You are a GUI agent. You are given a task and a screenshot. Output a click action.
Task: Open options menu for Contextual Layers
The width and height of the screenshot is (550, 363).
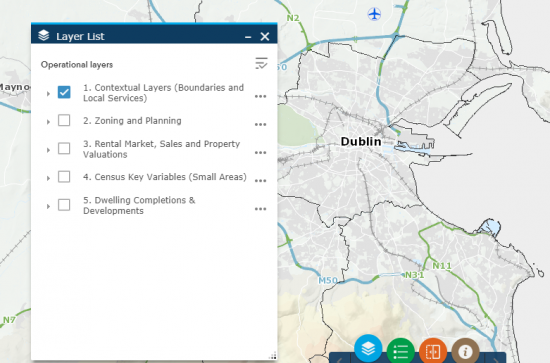[260, 96]
